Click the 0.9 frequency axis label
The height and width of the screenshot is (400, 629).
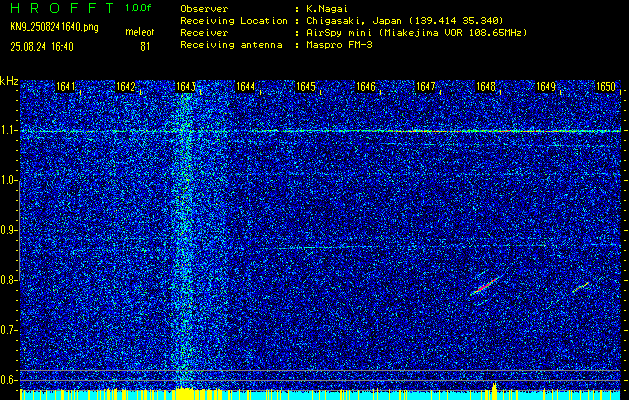click(9, 230)
